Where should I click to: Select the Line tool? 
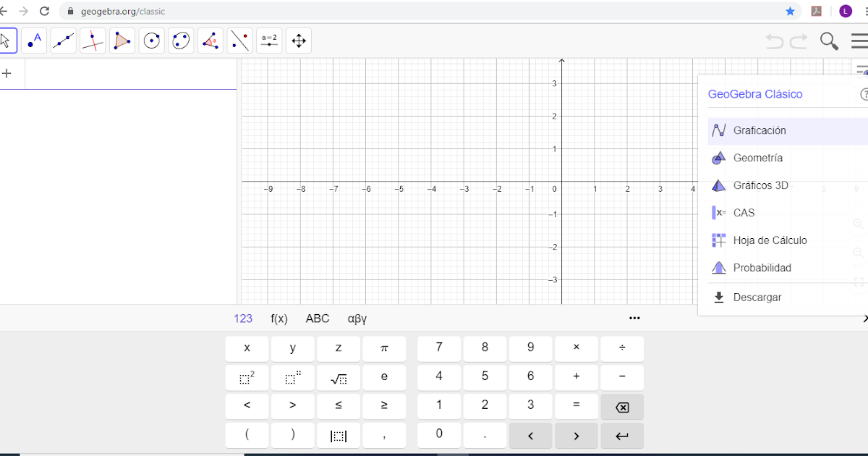tap(63, 41)
